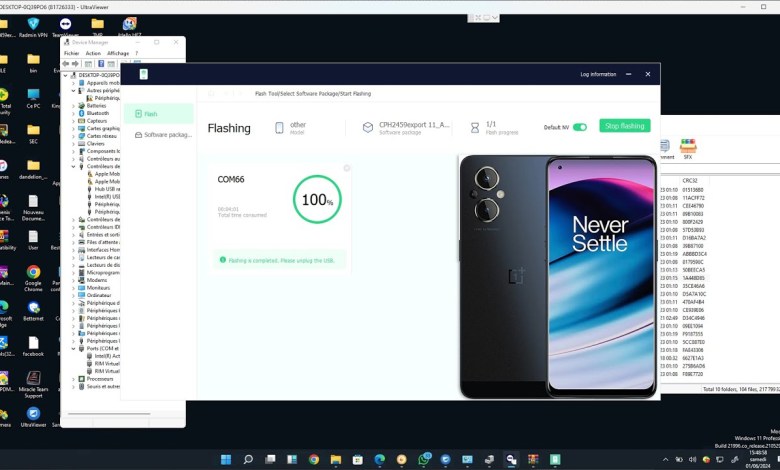Image resolution: width=780 pixels, height=470 pixels.
Task: Open Log information in the title bar
Action: coord(598,74)
